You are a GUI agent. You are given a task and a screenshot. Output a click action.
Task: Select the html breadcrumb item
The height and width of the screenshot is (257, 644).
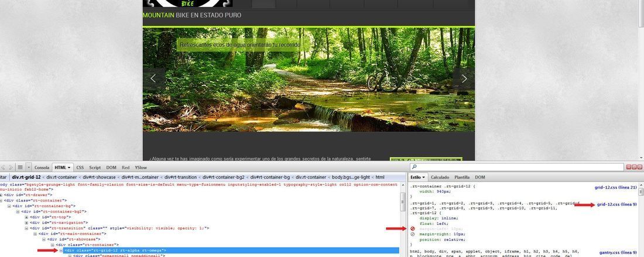click(381, 177)
